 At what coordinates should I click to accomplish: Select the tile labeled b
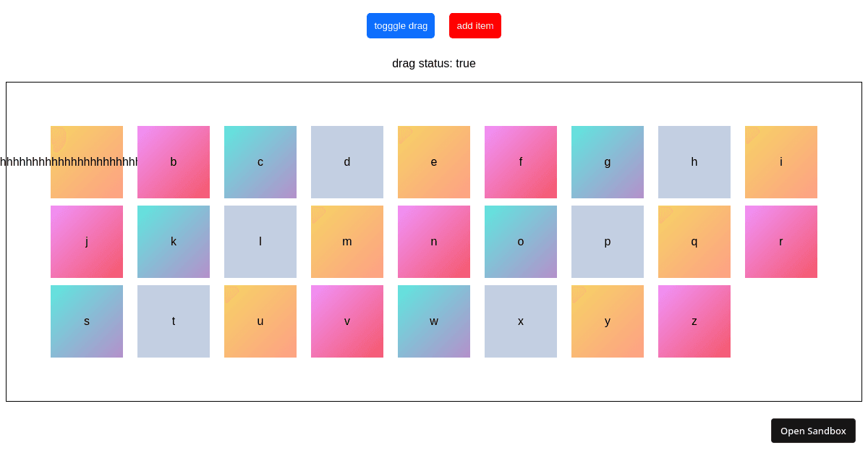click(x=174, y=162)
